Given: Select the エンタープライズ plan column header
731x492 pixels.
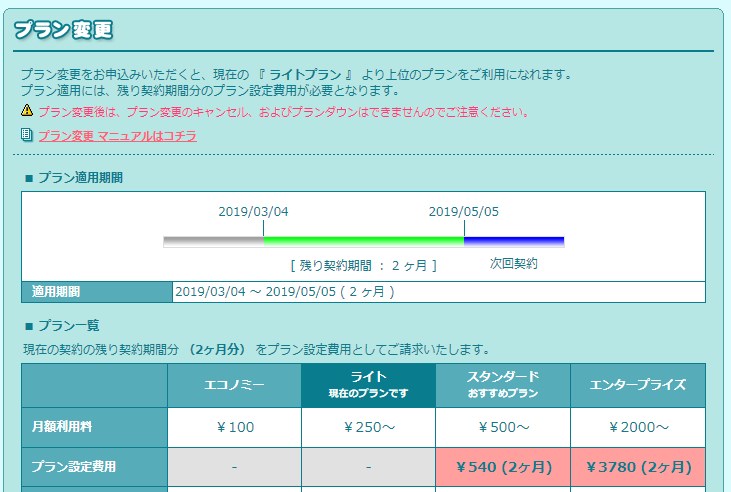Looking at the screenshot, I should click(637, 385).
